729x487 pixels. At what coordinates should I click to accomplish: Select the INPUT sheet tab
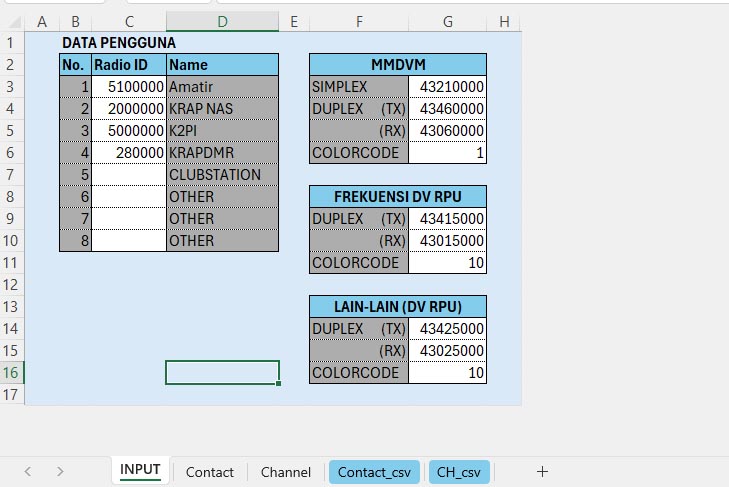140,470
